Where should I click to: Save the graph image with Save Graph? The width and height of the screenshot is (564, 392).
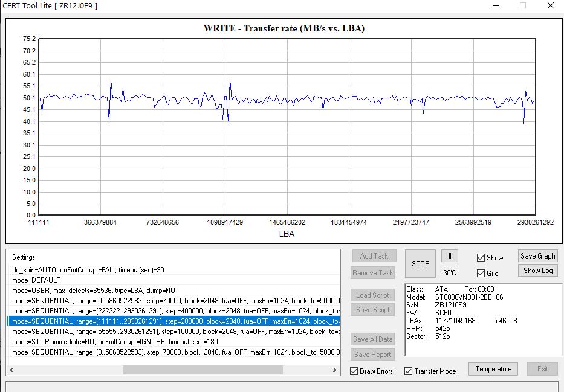[538, 256]
